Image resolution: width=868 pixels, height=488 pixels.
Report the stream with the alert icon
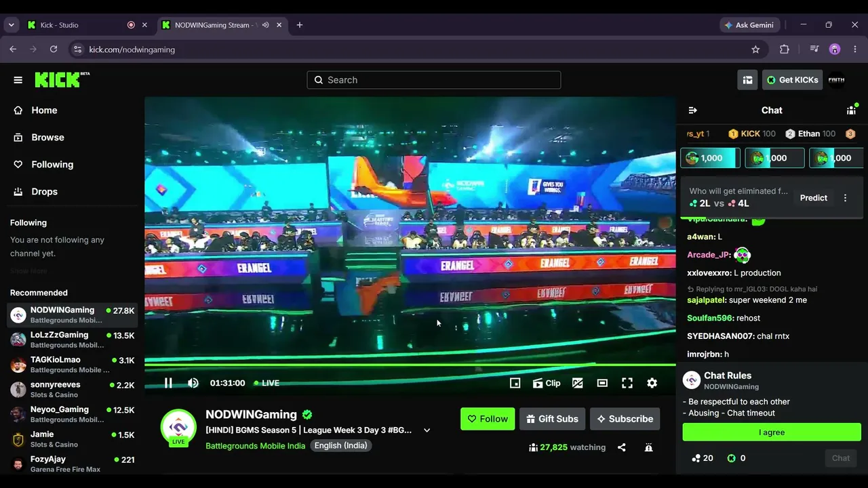click(649, 447)
